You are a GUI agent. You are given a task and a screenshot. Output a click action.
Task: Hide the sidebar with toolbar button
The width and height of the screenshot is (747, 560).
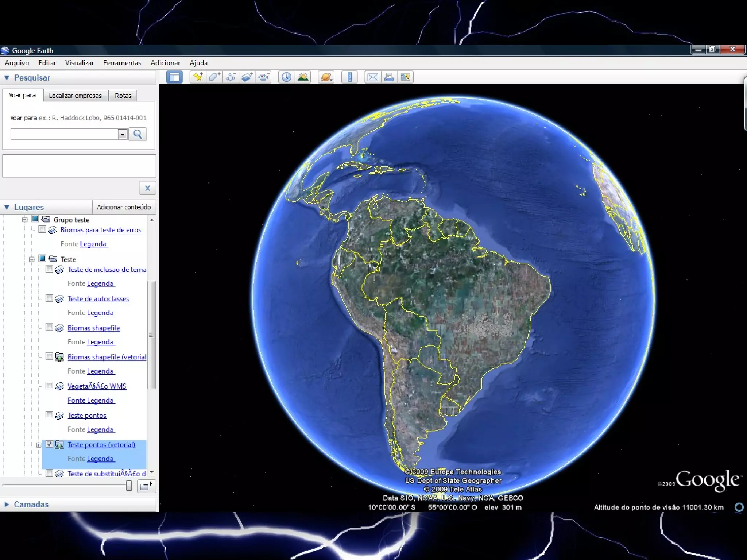tap(174, 77)
